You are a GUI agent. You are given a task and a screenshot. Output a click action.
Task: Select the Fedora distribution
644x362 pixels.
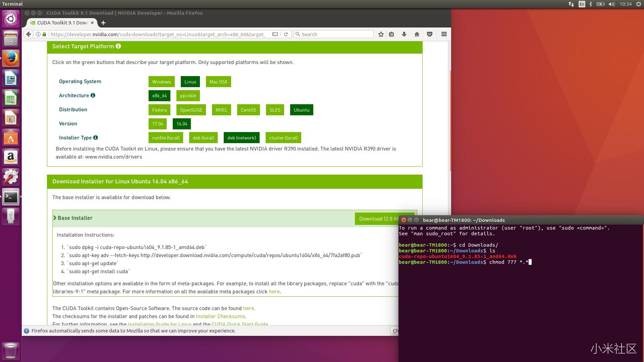[x=159, y=110]
